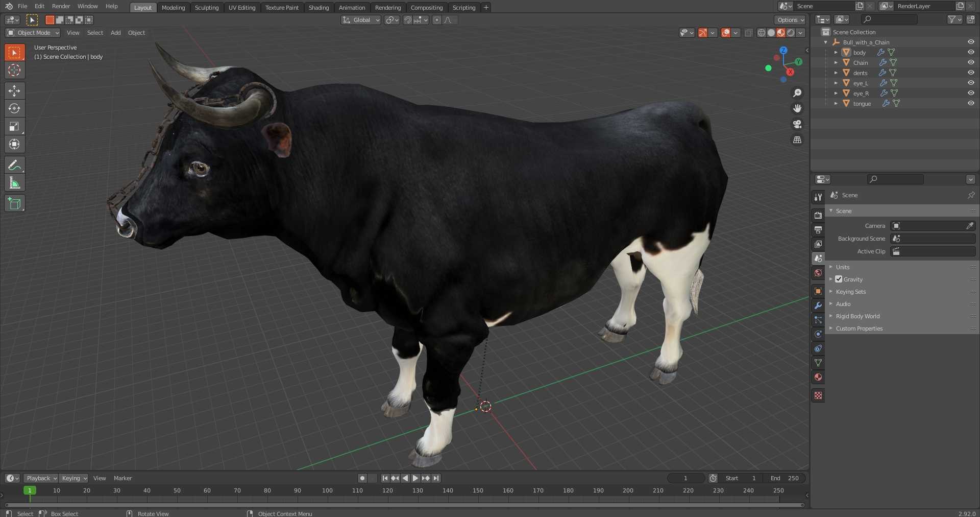Jump to the end frame
The height and width of the screenshot is (517, 980).
point(436,478)
